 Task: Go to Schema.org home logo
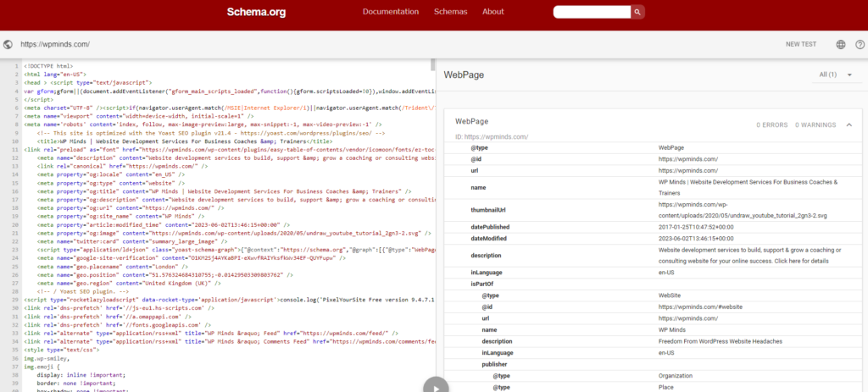(256, 12)
